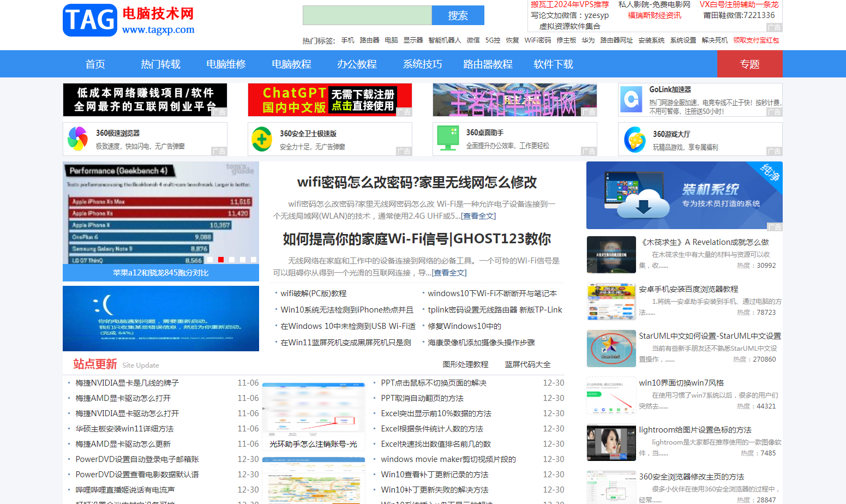Open PPT点击鼠标不切换页面的解决 article
The width and height of the screenshot is (846, 504).
(434, 383)
